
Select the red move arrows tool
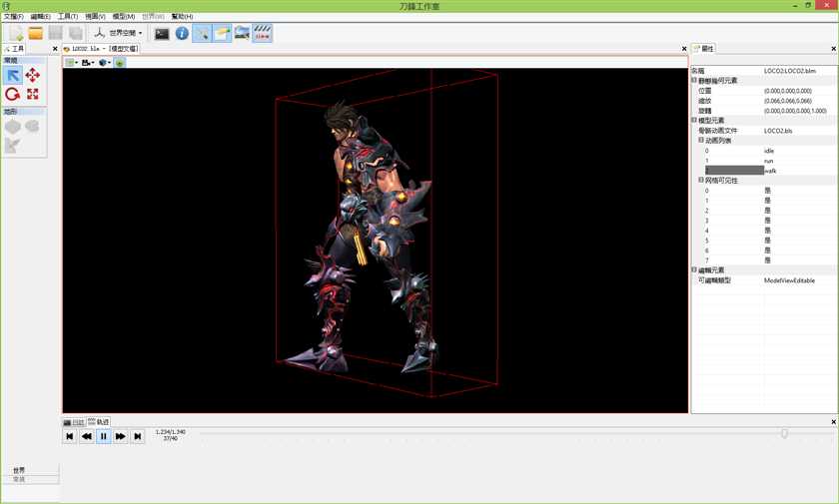pos(33,76)
